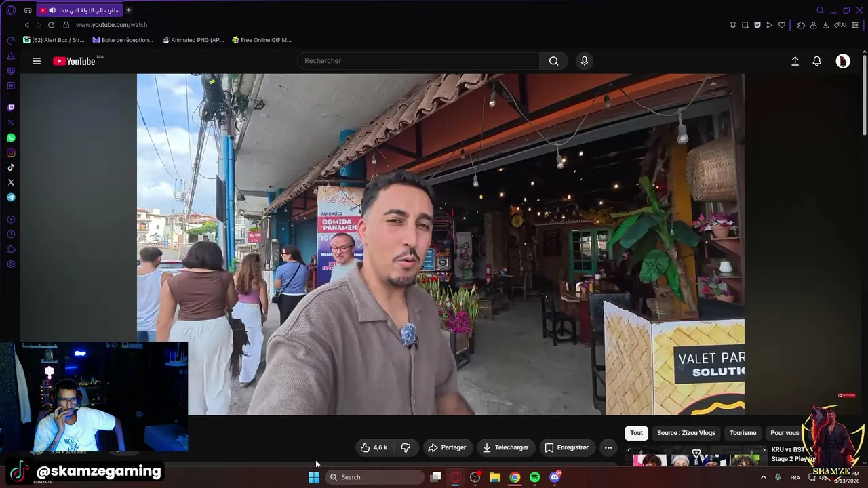Image resolution: width=868 pixels, height=488 pixels.
Task: Open the history clock in sidebar
Action: point(11,235)
